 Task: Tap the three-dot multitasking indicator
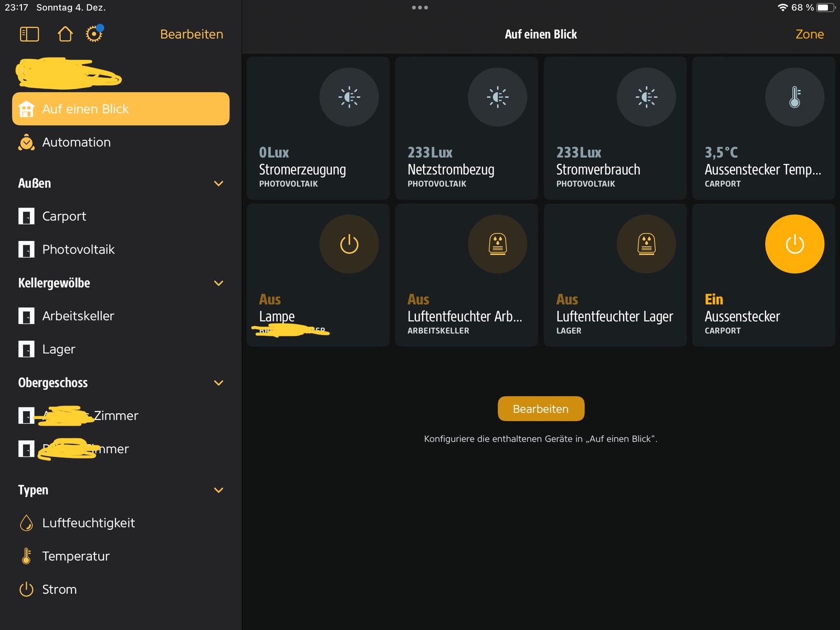coord(420,7)
